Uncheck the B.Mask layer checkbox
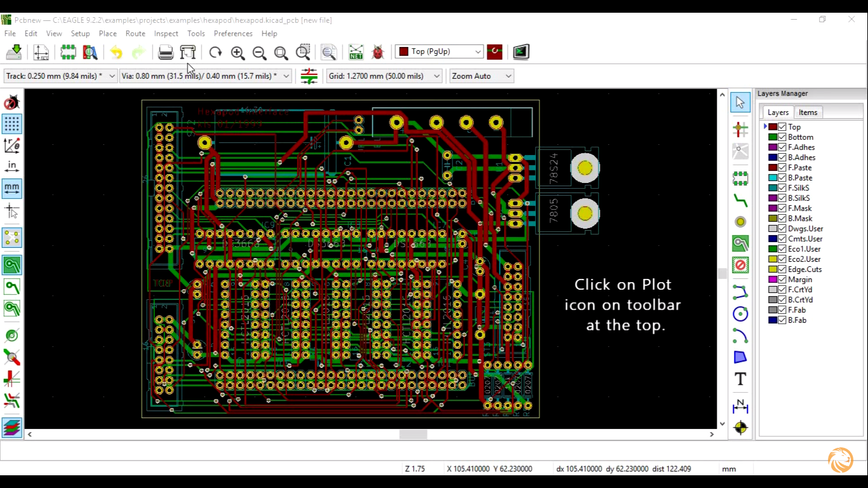The image size is (868, 488). point(782,219)
